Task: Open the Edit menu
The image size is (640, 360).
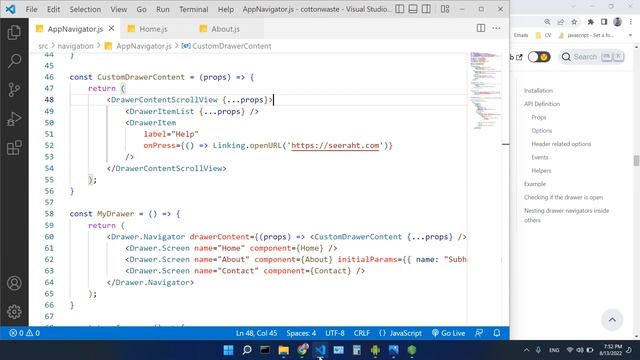Action: tap(53, 9)
